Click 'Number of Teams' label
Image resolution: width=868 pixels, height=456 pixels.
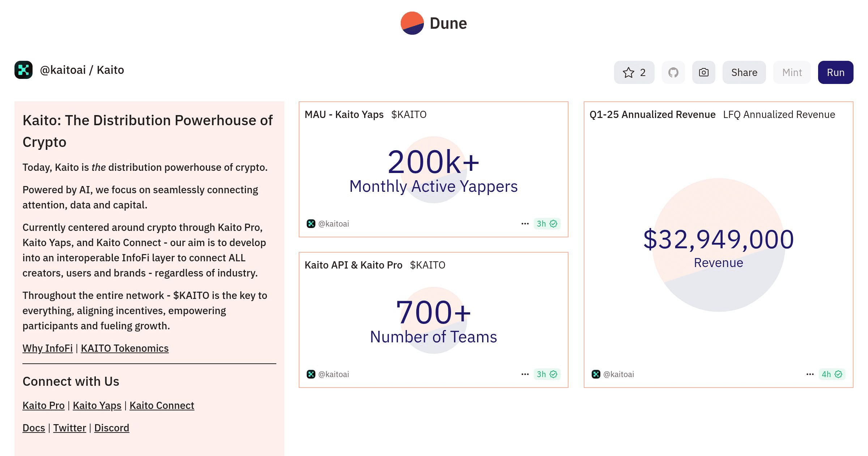coord(433,337)
